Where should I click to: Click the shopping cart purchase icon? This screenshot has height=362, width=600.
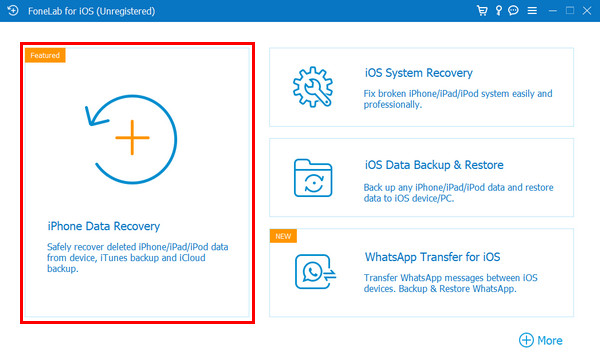click(x=482, y=11)
